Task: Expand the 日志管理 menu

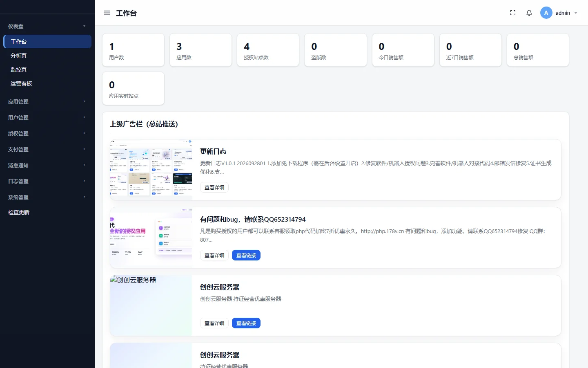Action: 47,181
